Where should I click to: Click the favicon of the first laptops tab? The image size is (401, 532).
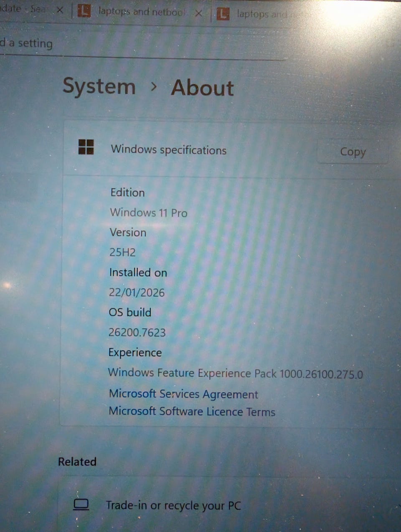84,11
